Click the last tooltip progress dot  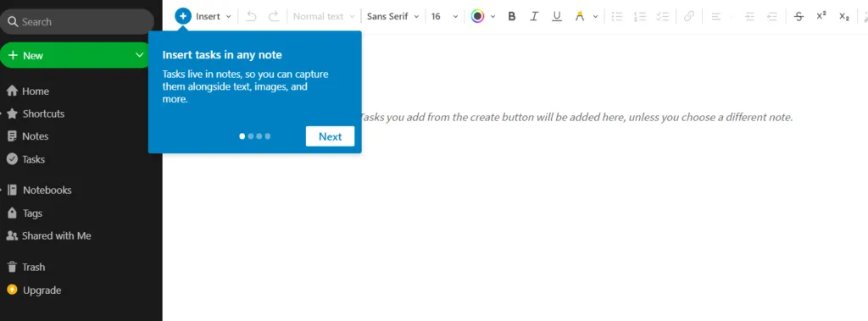tap(268, 136)
